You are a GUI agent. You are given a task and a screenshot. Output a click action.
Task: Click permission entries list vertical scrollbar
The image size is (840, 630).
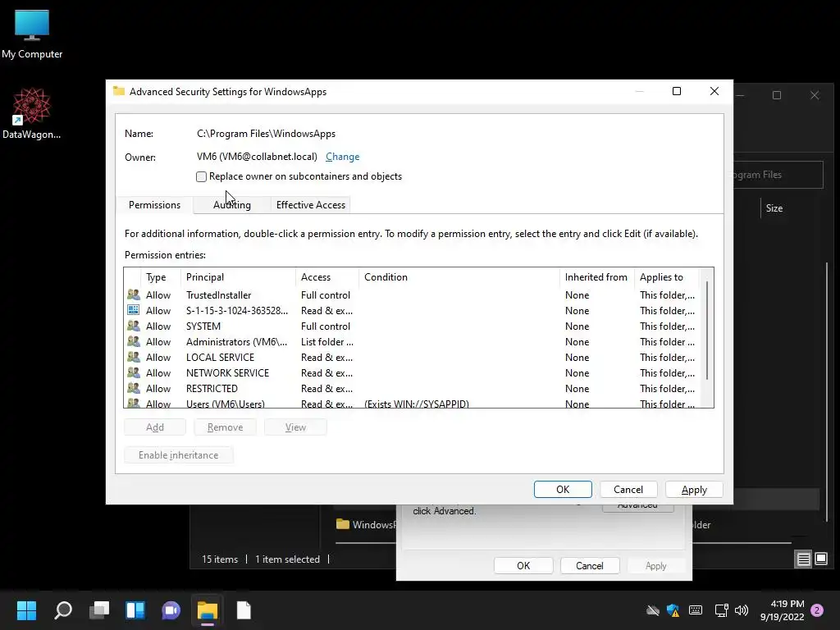point(708,330)
